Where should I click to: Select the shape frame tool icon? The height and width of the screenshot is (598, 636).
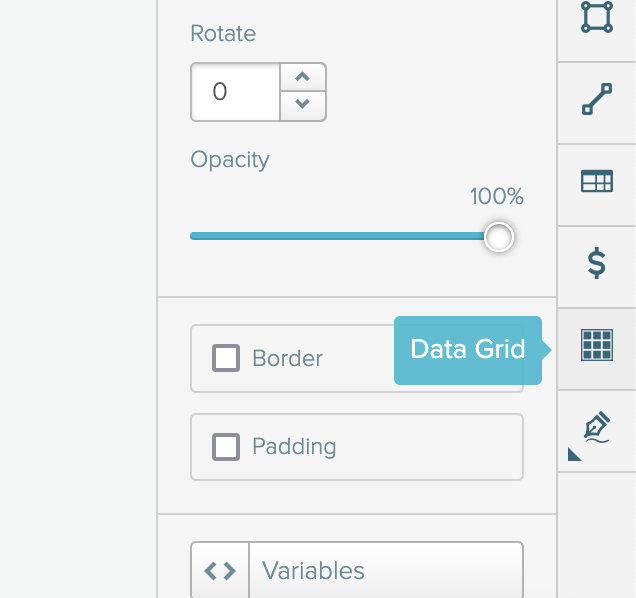pyautogui.click(x=597, y=17)
